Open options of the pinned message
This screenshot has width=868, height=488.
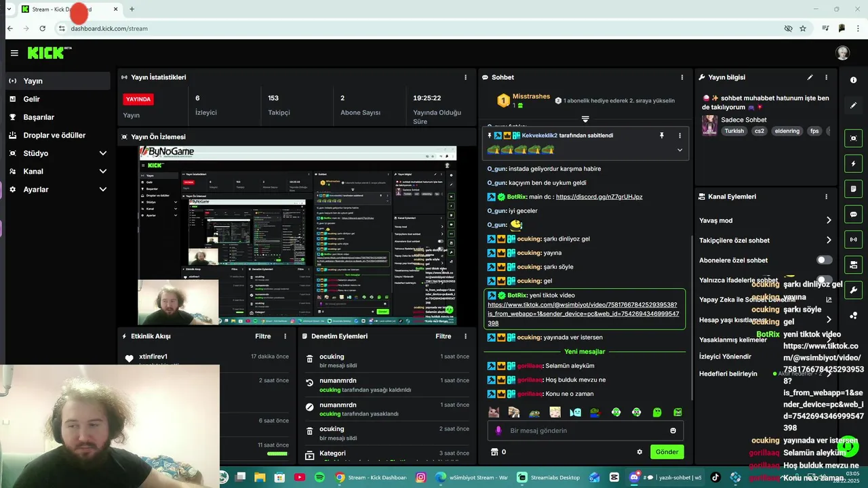[x=679, y=136]
